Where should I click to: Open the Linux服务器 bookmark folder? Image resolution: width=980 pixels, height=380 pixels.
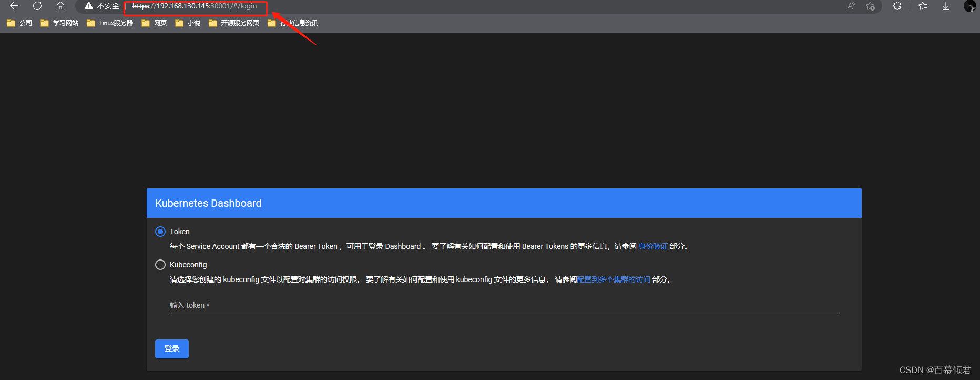coord(110,23)
